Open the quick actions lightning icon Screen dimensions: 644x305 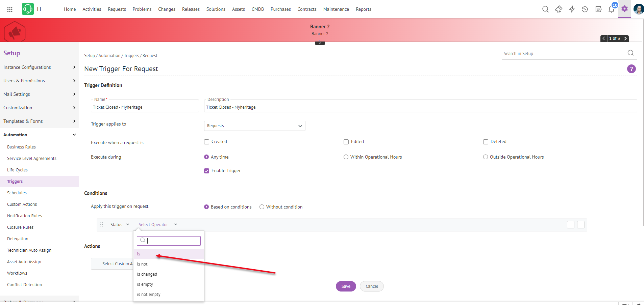(572, 9)
